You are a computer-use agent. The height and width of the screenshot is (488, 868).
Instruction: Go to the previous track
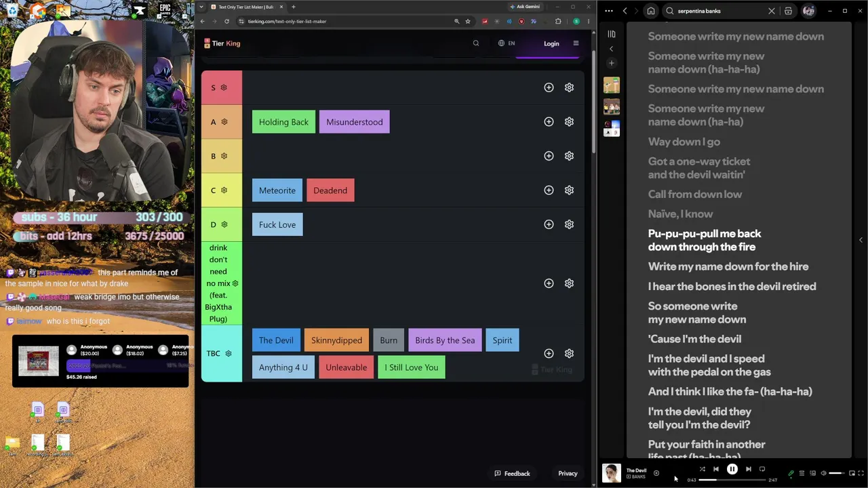[x=716, y=469]
